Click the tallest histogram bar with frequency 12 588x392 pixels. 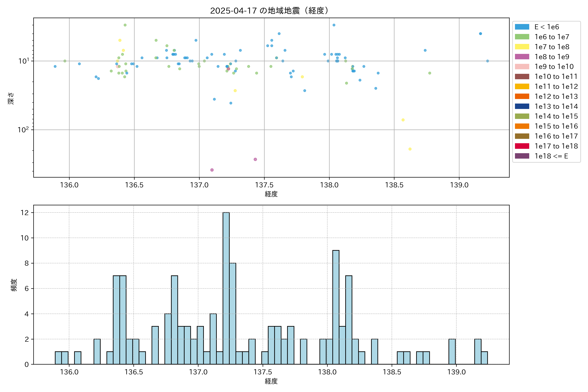click(226, 288)
